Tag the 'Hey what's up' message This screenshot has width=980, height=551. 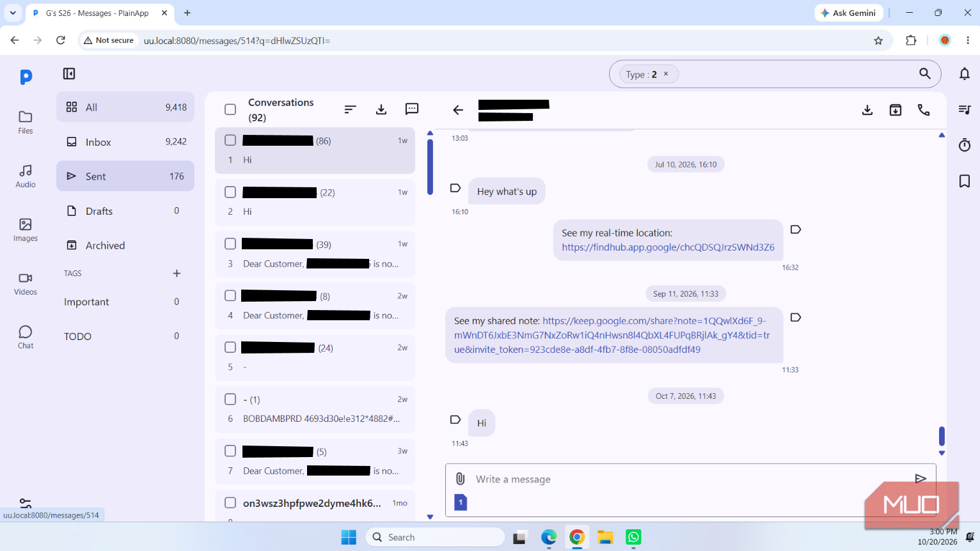[x=455, y=188]
